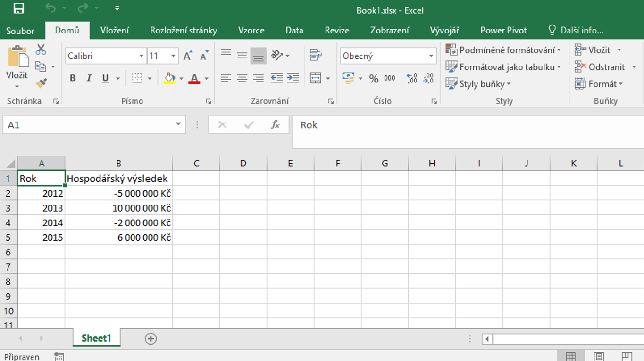Image resolution: width=644 pixels, height=361 pixels.
Task: Increase indent icon
Action: pos(293,78)
